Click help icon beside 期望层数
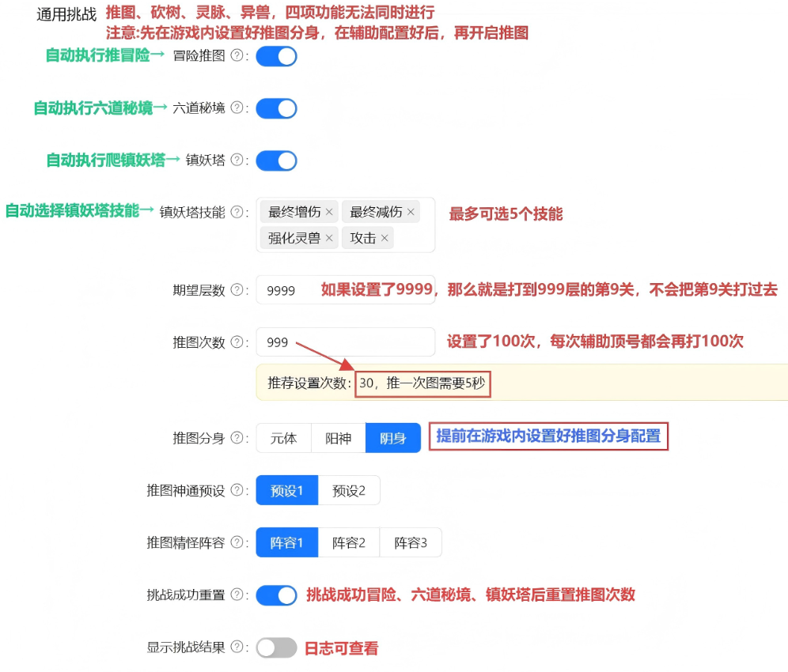788x672 pixels. point(236,290)
